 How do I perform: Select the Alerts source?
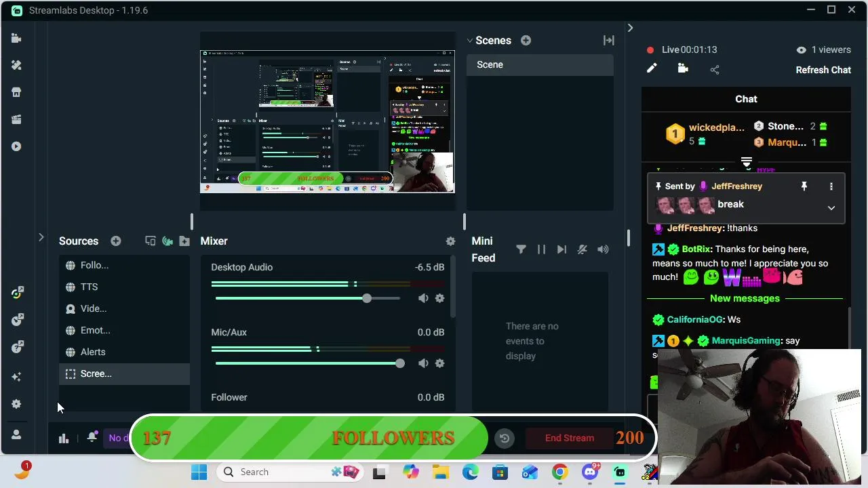point(124,352)
